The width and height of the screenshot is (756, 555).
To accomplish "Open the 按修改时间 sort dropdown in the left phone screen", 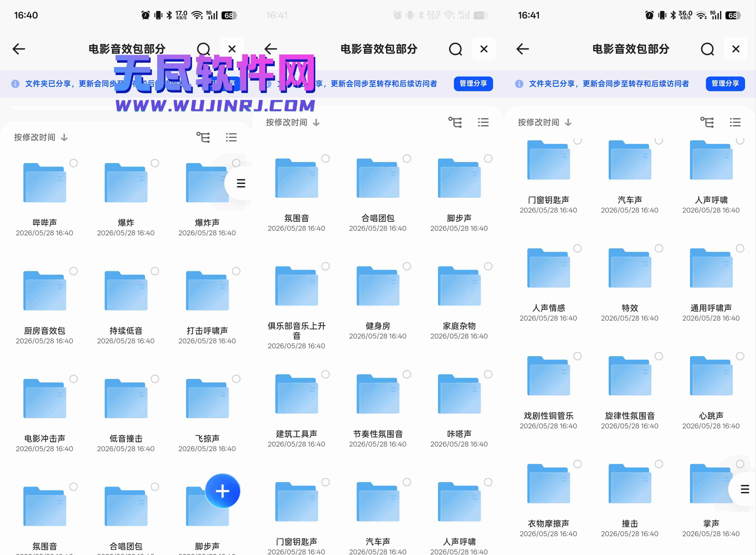I will [x=41, y=137].
